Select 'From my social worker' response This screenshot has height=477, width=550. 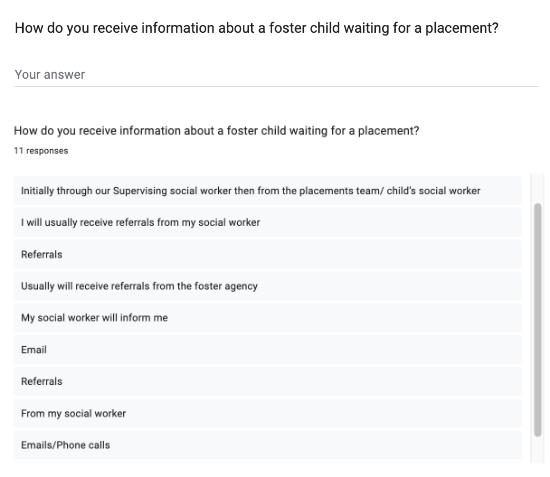point(268,413)
